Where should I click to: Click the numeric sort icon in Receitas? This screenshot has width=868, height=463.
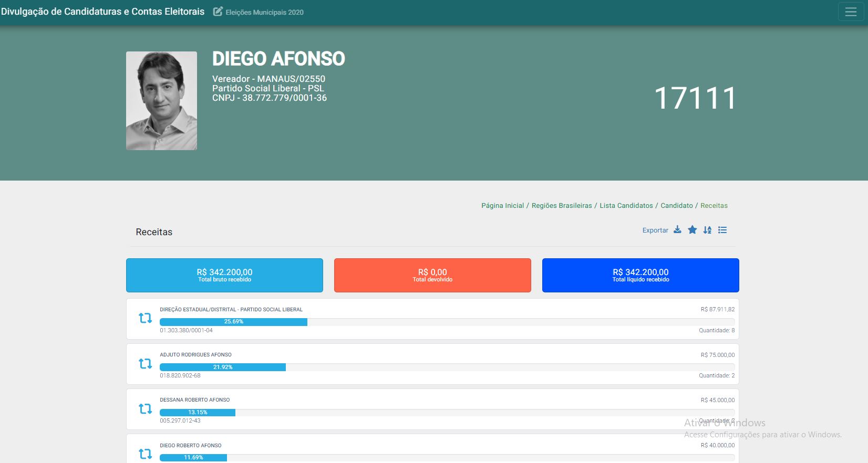click(707, 230)
